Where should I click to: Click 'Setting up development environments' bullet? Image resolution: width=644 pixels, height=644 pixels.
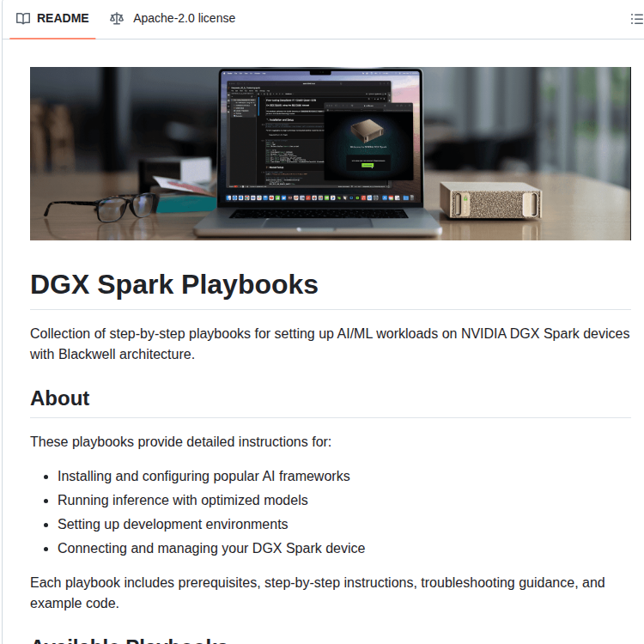pyautogui.click(x=173, y=524)
